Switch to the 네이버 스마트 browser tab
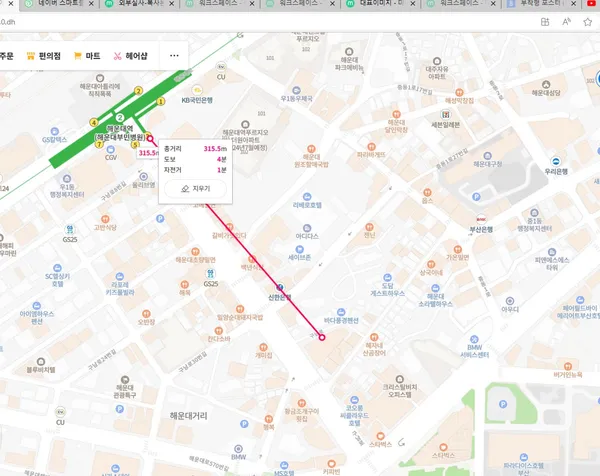The width and height of the screenshot is (600, 476). (x=54, y=3)
